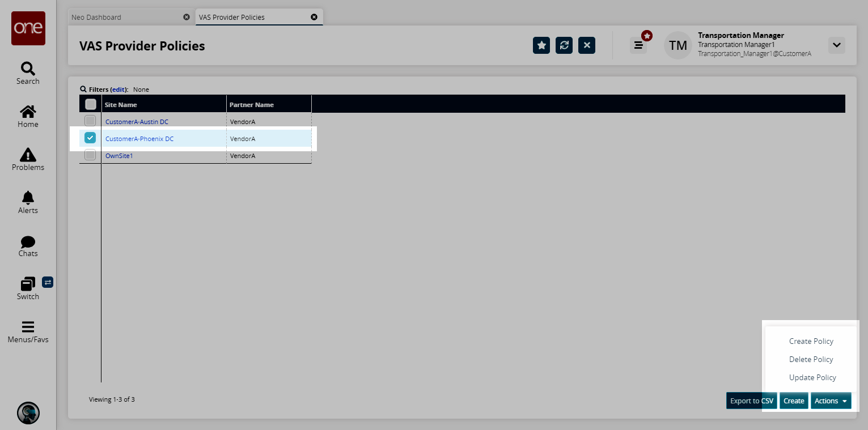Uncheck the CustomerA-Phoenix DC row checkbox
This screenshot has width=868, height=430.
(x=90, y=138)
